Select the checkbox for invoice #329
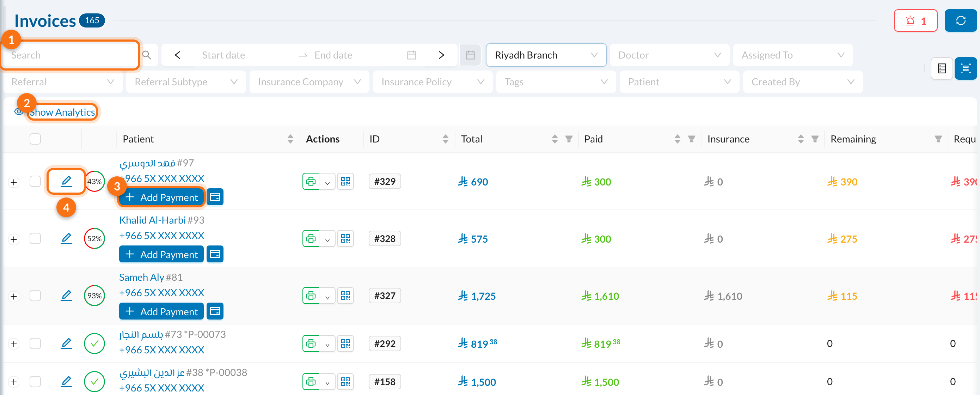Image resolution: width=980 pixels, height=395 pixels. pos(35,182)
